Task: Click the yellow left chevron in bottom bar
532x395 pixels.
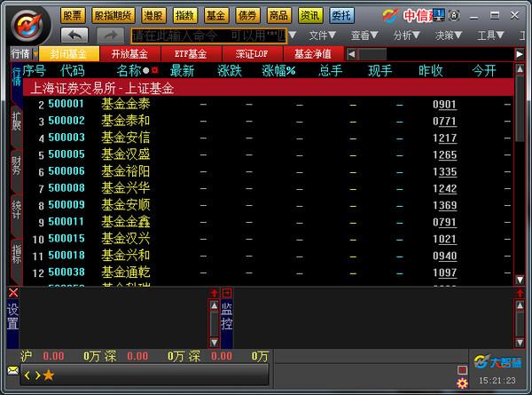Action: click(27, 375)
